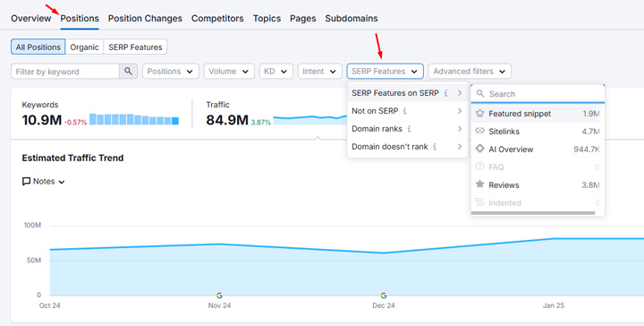Screen dimensions: 644x326
Task: Click the Keywords 10.9M value
Action: (x=41, y=120)
